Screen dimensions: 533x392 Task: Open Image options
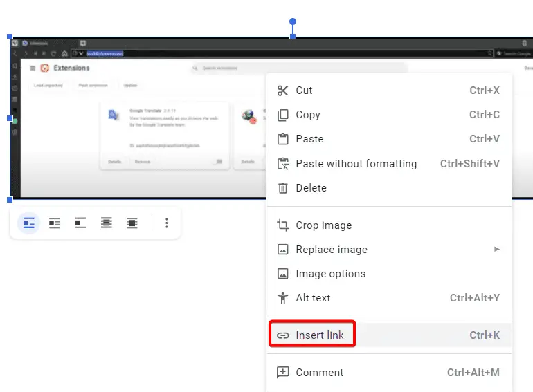point(389,274)
